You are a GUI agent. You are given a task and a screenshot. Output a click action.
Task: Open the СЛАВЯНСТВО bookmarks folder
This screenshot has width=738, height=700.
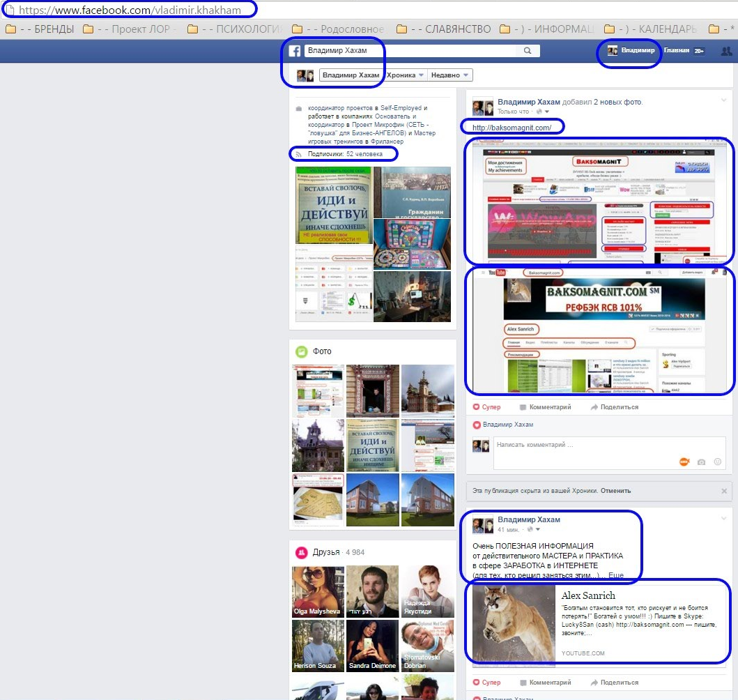(x=443, y=29)
